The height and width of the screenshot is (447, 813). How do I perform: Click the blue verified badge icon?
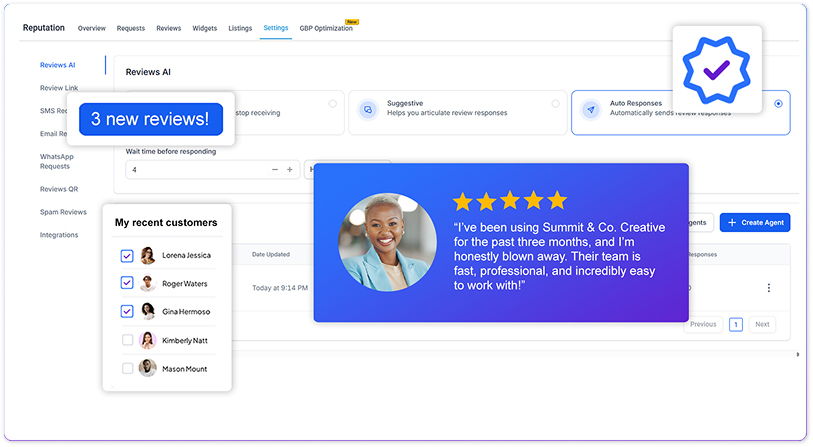[716, 69]
